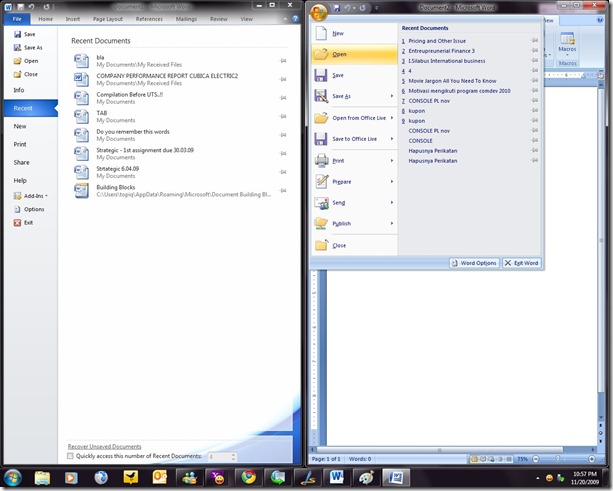Click Save in the Word 2007 Office menu
The width and height of the screenshot is (613, 491).
click(355, 75)
